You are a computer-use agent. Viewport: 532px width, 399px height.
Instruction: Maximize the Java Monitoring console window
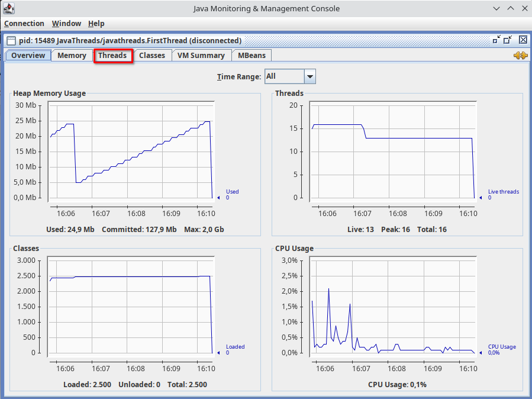(x=511, y=8)
